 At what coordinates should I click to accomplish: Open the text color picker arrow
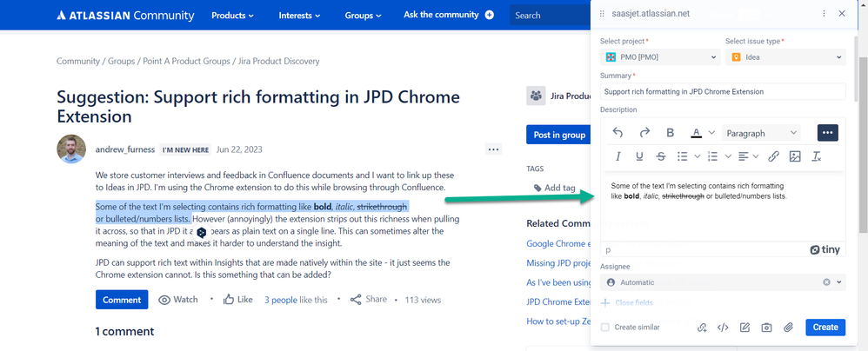pos(711,133)
